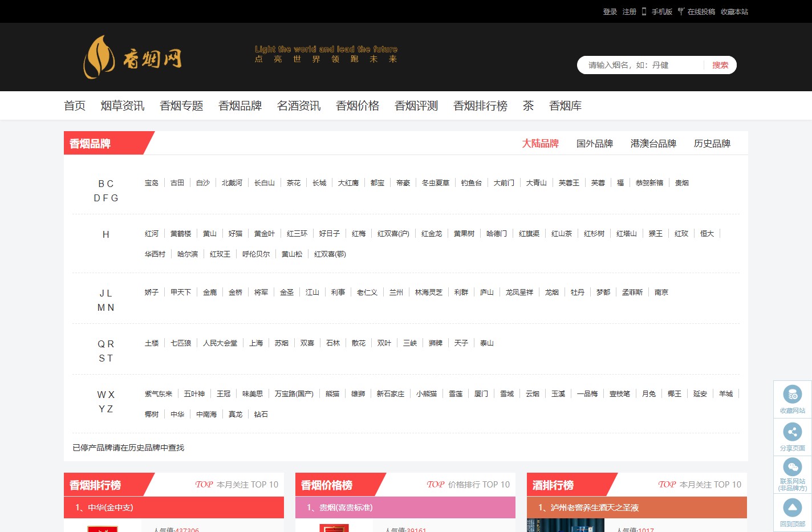Click the 注册 link
Viewport: 812px width, 532px height.
(630, 11)
